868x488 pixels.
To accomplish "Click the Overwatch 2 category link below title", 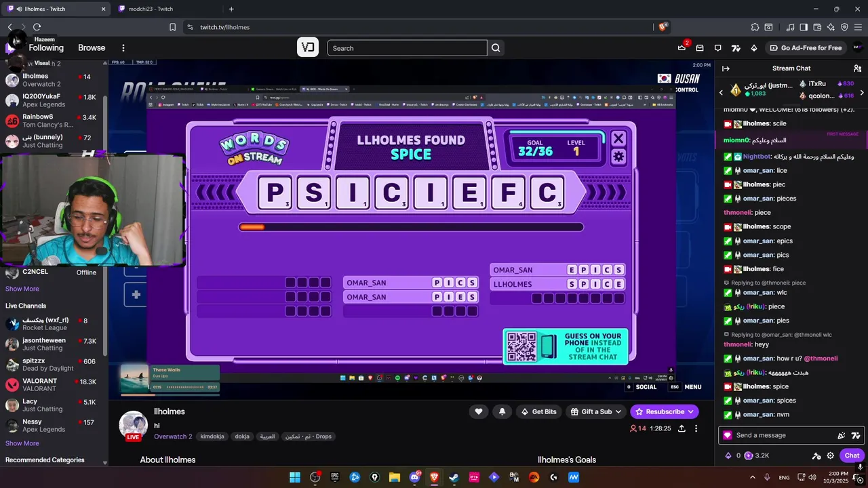I will [x=173, y=436].
